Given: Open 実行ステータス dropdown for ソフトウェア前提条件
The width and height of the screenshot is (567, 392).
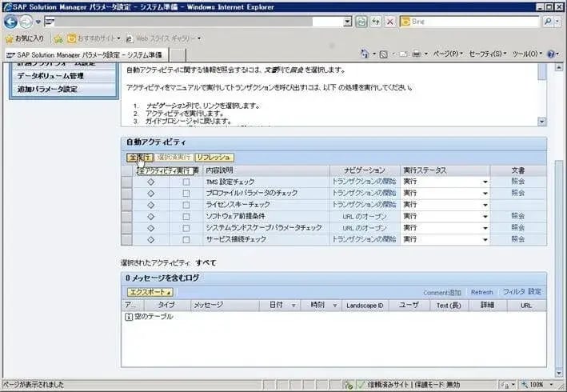Looking at the screenshot, I should click(485, 217).
